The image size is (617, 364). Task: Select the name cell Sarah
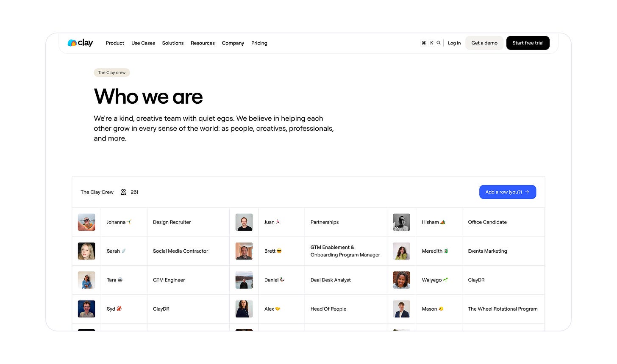coord(124,251)
